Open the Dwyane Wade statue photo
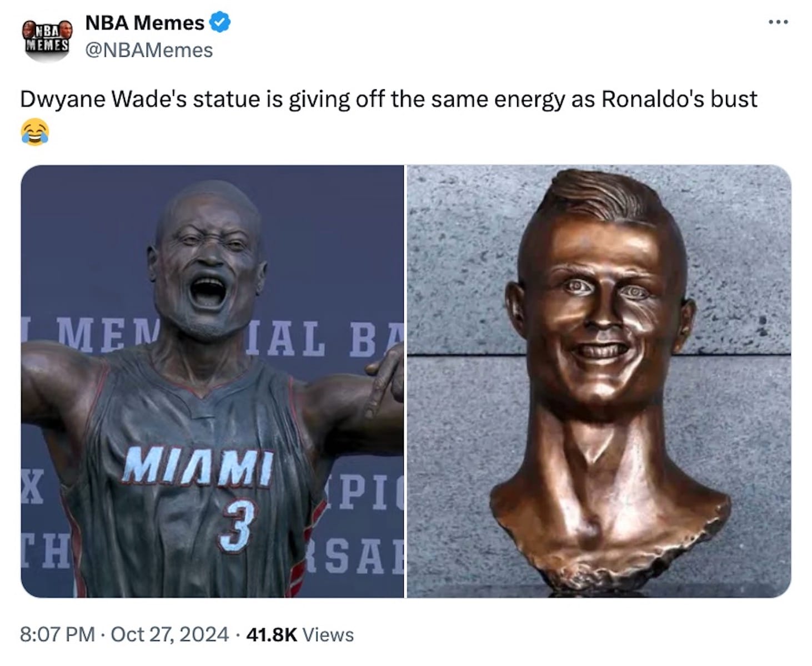 (212, 381)
